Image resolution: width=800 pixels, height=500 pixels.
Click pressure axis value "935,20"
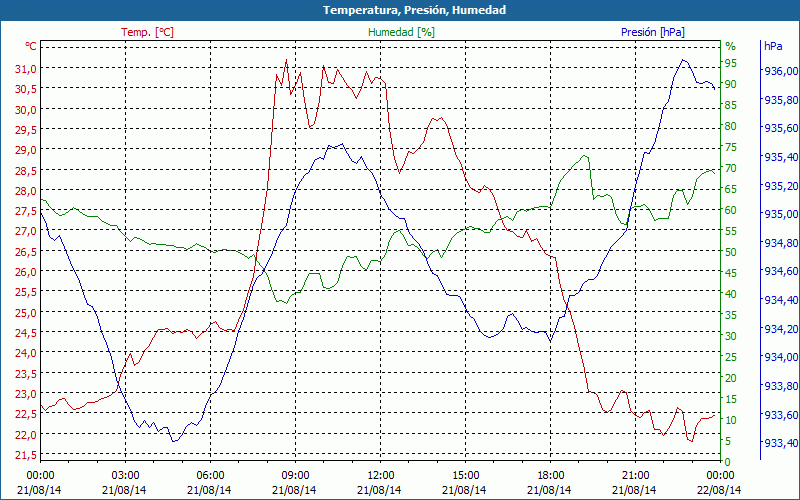pos(780,185)
